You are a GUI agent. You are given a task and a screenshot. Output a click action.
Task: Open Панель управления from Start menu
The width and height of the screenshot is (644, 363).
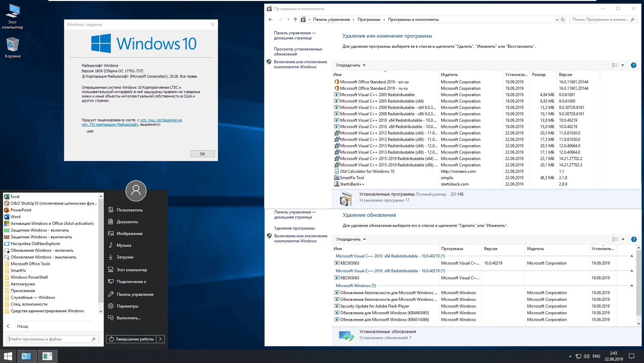click(x=135, y=294)
